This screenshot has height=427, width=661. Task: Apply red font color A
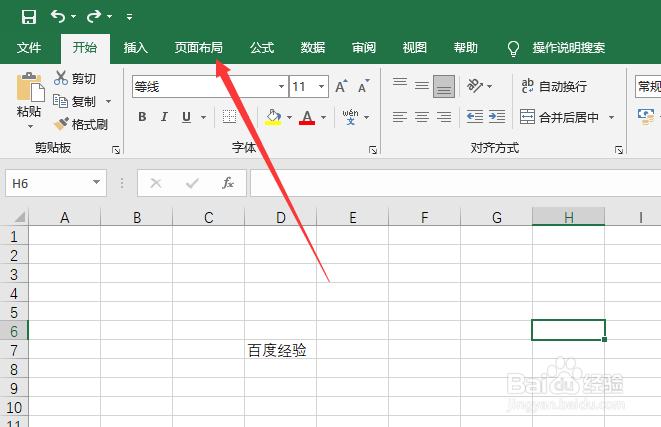307,117
